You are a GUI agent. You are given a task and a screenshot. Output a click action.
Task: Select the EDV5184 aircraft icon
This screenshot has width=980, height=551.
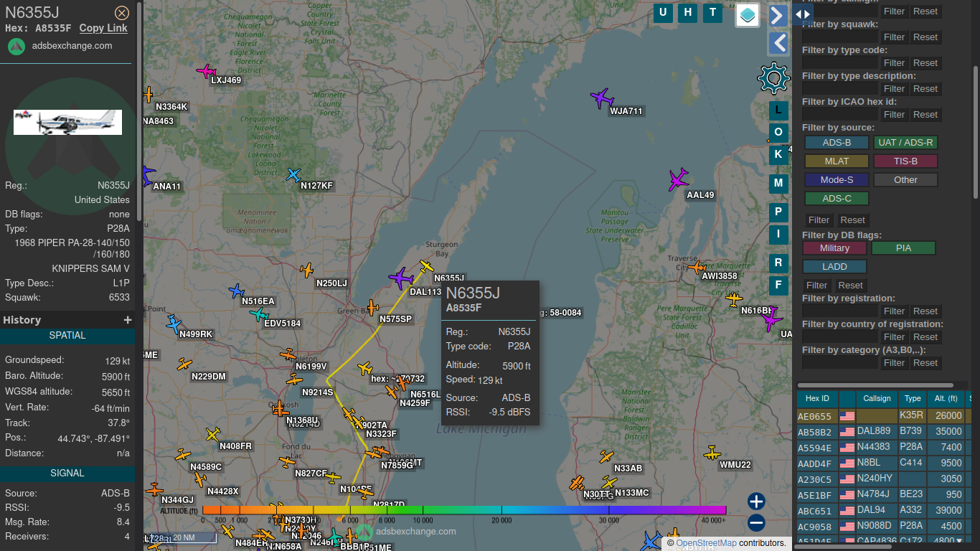[258, 314]
